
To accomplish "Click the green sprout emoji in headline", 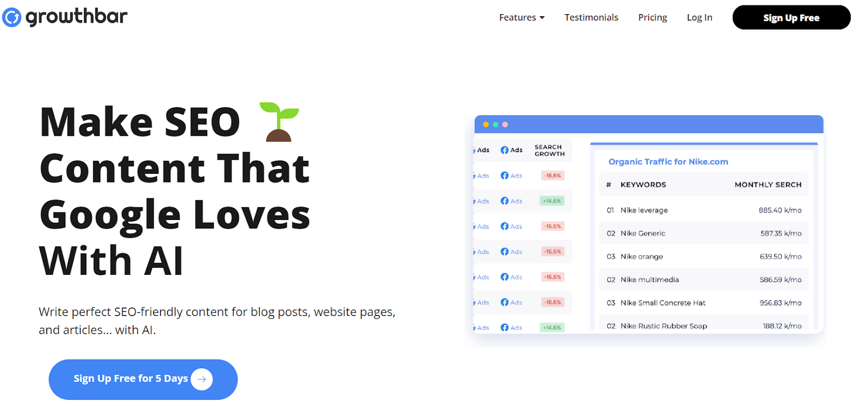I will 279,122.
